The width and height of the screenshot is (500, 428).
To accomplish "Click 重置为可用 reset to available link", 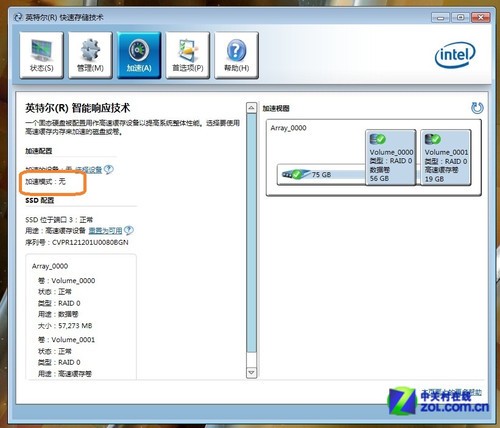I will pos(105,230).
